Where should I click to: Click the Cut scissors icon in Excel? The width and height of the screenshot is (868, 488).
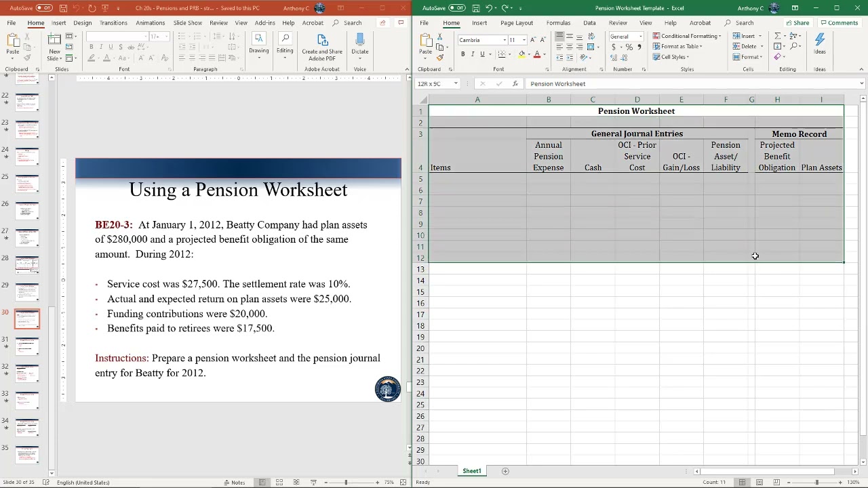click(x=439, y=37)
